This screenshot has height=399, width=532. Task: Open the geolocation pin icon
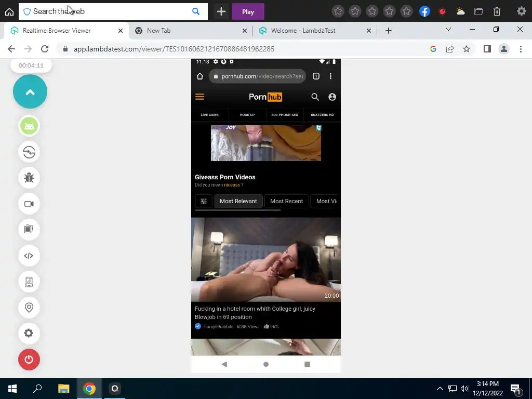[29, 308]
